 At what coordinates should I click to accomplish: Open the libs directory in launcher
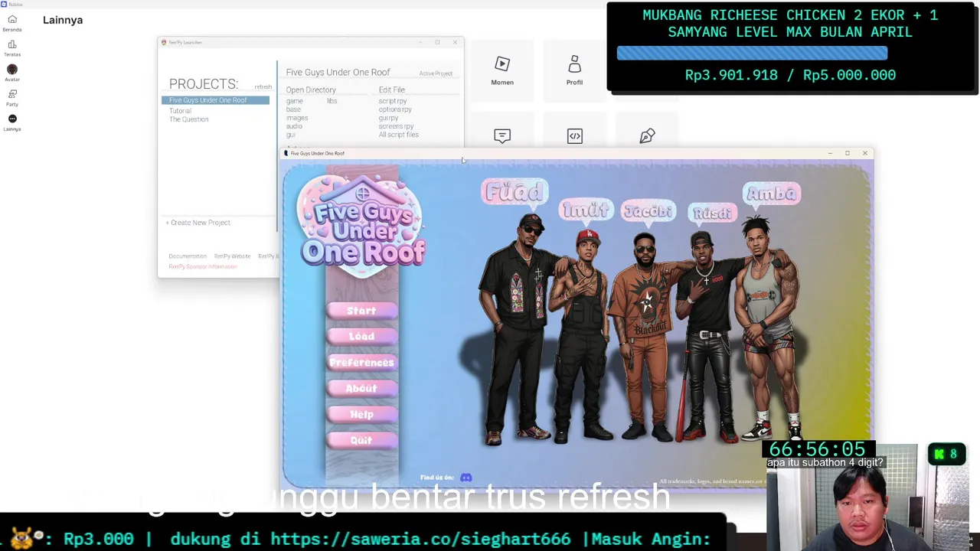[332, 101]
